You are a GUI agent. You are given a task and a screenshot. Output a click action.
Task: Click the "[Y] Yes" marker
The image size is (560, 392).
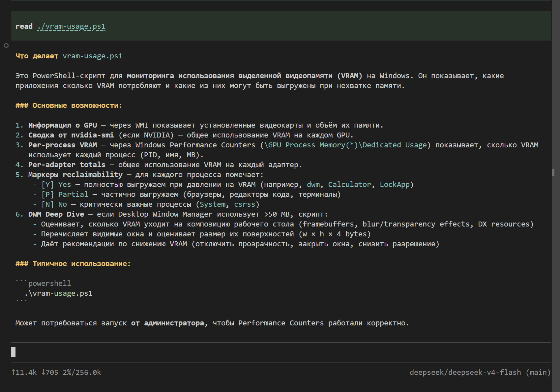(56, 185)
